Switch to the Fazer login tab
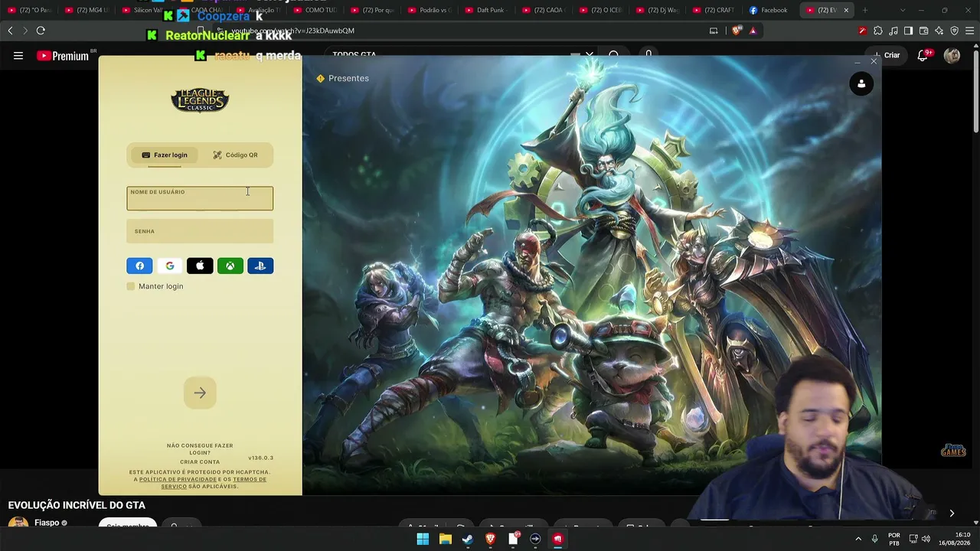 coord(164,155)
